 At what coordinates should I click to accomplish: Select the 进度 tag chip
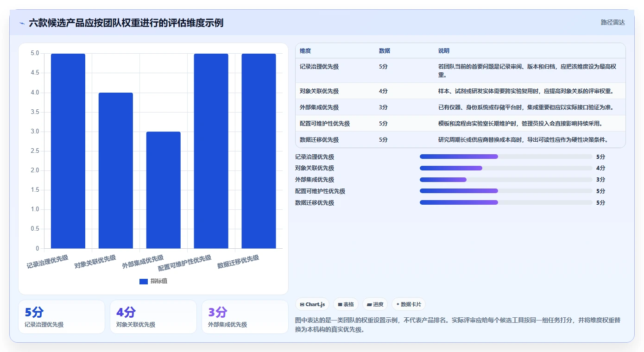tap(375, 304)
